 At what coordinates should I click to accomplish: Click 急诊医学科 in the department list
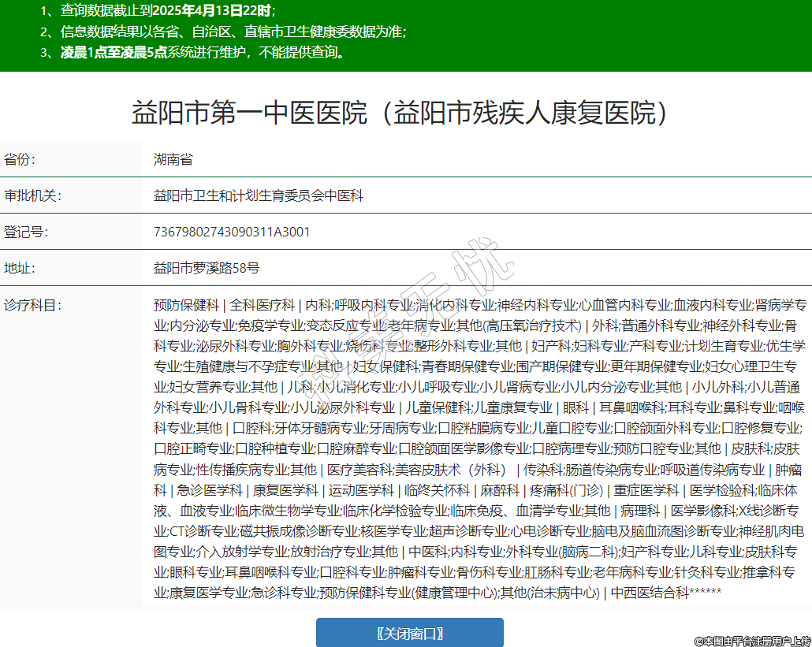(197, 489)
